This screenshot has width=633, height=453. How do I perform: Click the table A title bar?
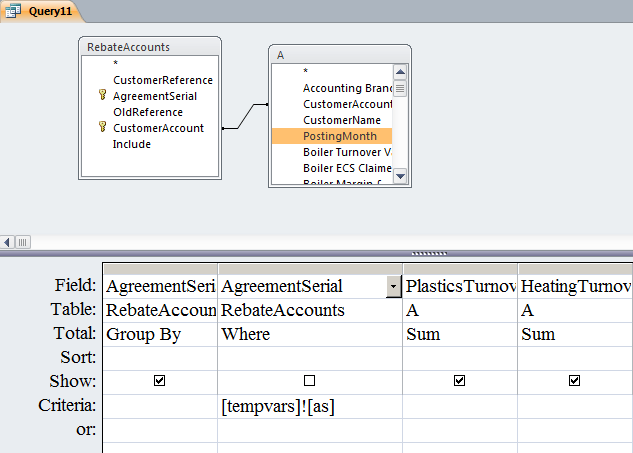340,54
